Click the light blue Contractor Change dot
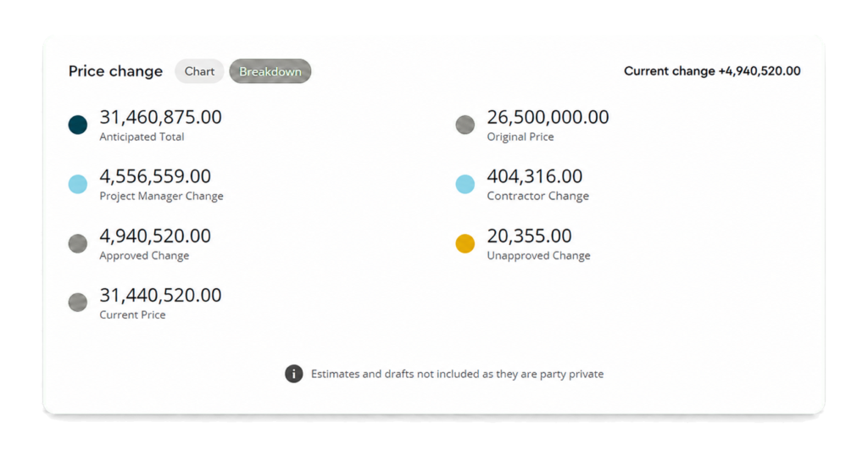868x456 pixels. [465, 184]
